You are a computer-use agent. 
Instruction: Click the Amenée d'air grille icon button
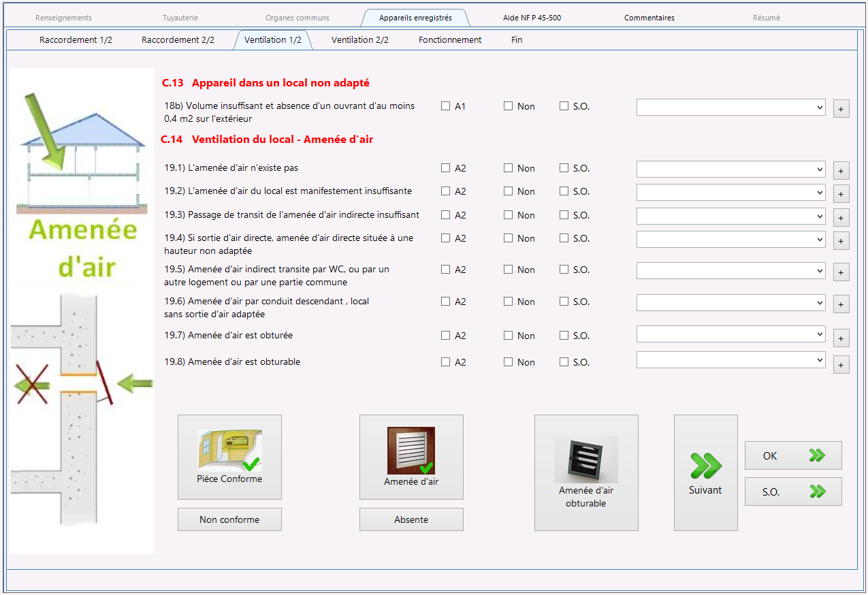[x=411, y=457]
